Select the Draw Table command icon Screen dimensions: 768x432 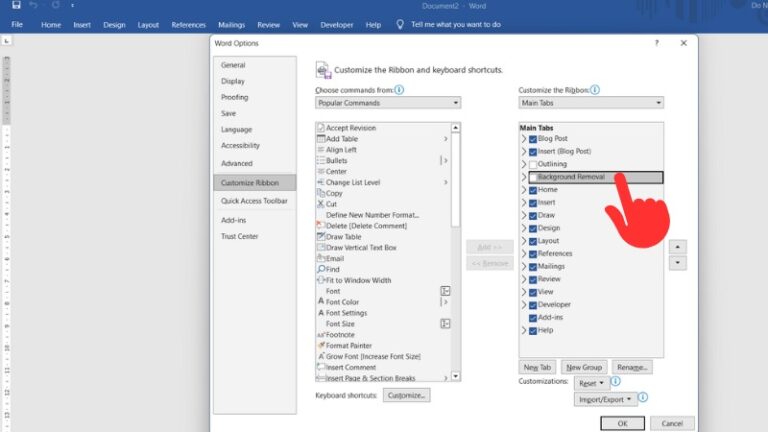pos(321,237)
